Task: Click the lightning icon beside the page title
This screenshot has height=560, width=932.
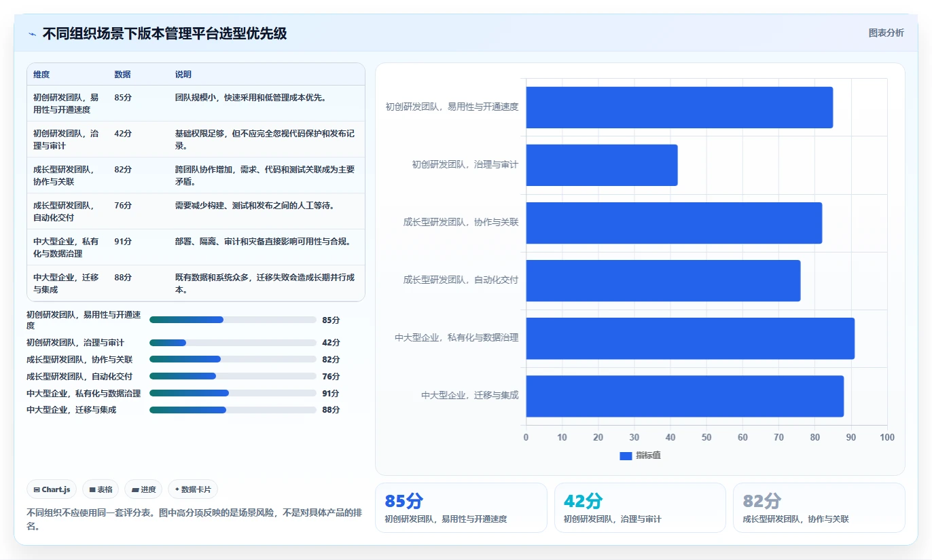Action: [x=33, y=34]
